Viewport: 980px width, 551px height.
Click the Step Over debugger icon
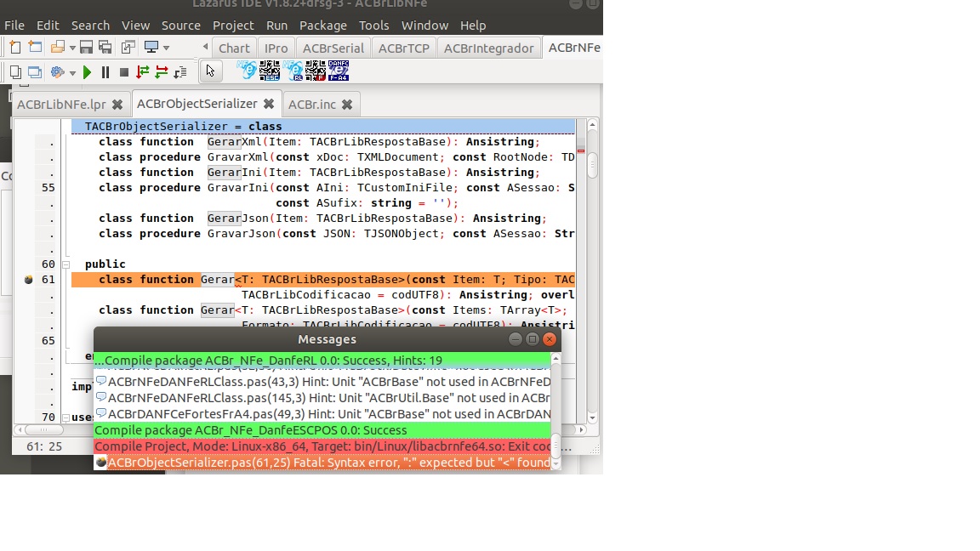162,72
